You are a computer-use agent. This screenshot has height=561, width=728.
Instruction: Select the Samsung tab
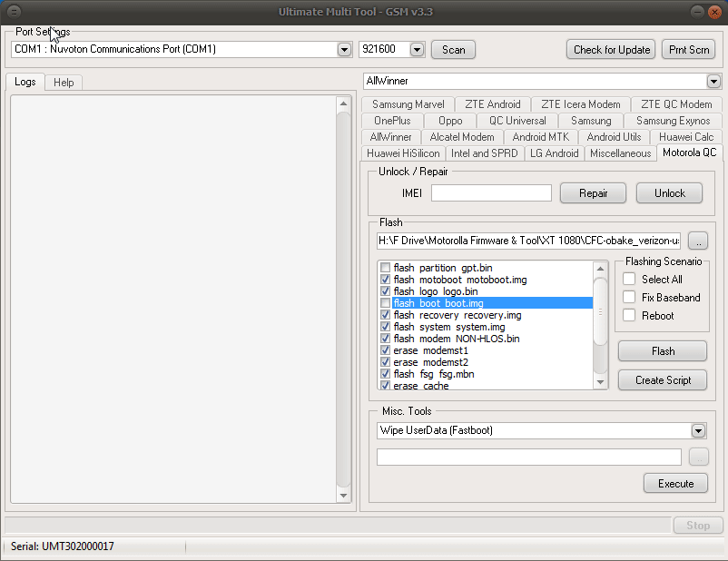click(x=591, y=121)
